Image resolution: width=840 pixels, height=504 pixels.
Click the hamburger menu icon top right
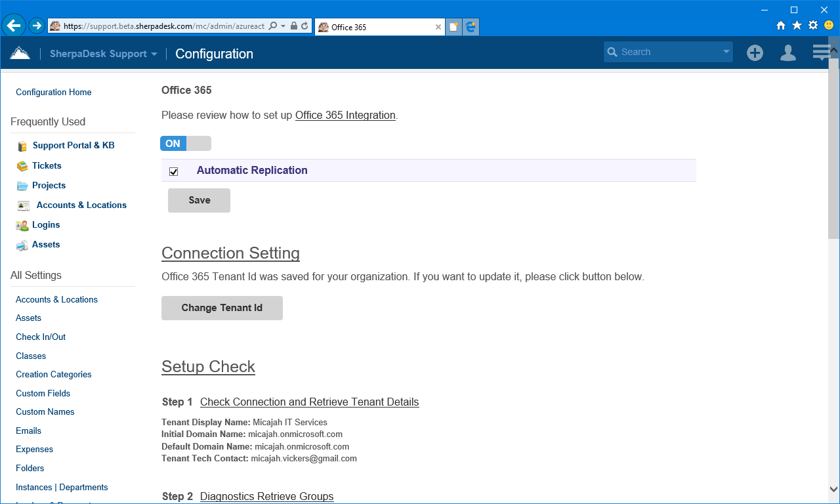tap(821, 51)
